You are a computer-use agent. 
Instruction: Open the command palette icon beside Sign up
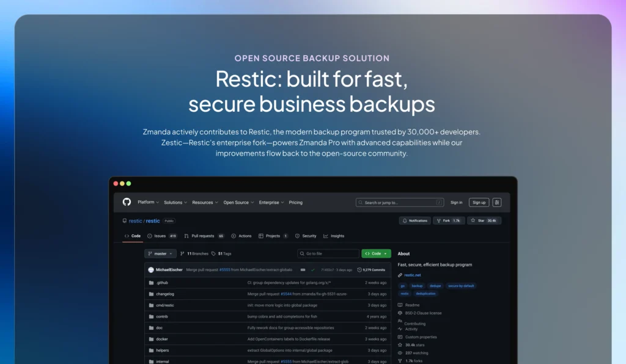[x=496, y=202]
